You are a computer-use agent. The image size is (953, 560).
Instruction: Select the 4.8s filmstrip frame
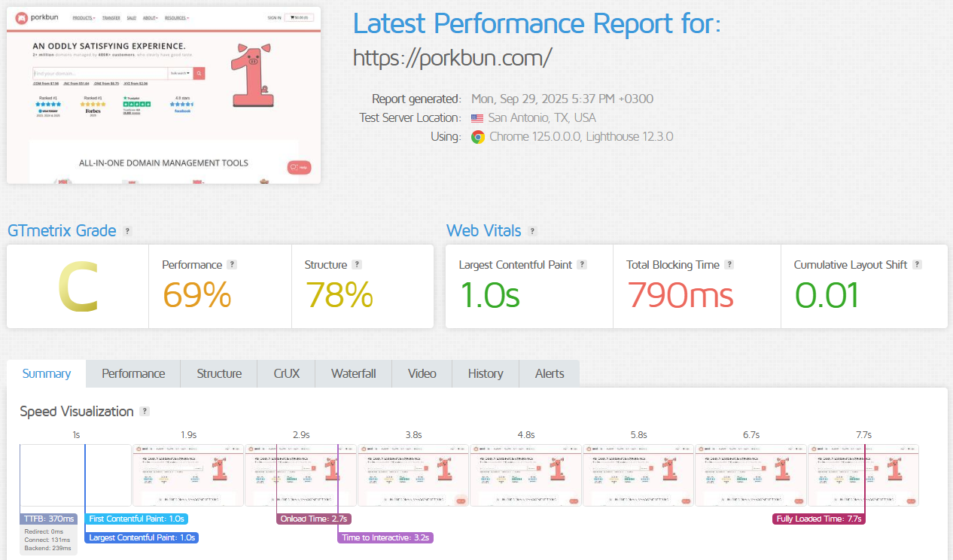(x=525, y=475)
